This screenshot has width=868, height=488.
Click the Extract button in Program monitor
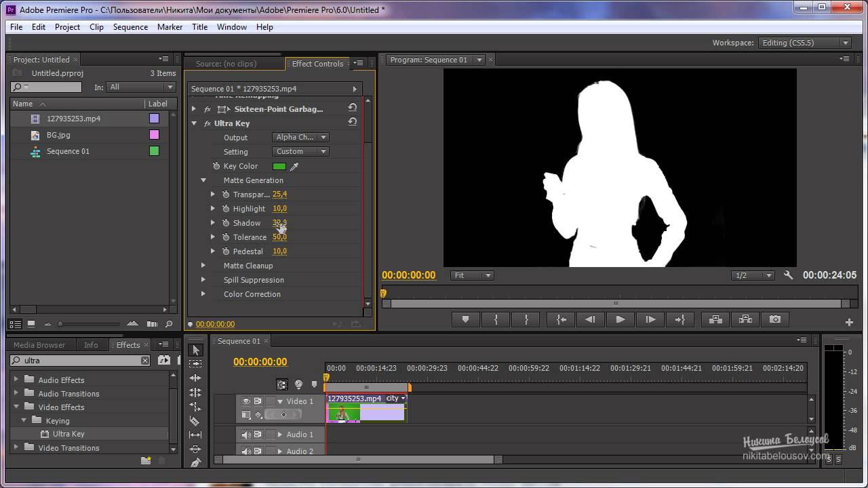(x=745, y=319)
